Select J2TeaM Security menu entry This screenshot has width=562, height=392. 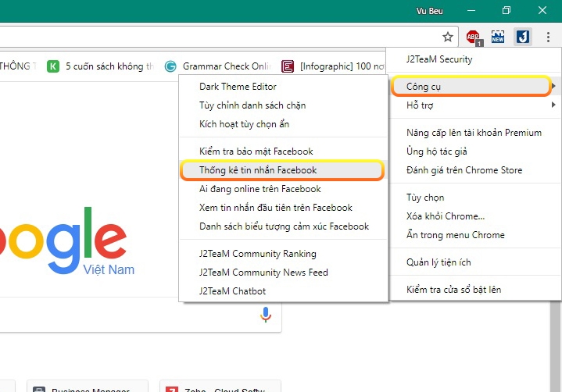click(x=439, y=59)
